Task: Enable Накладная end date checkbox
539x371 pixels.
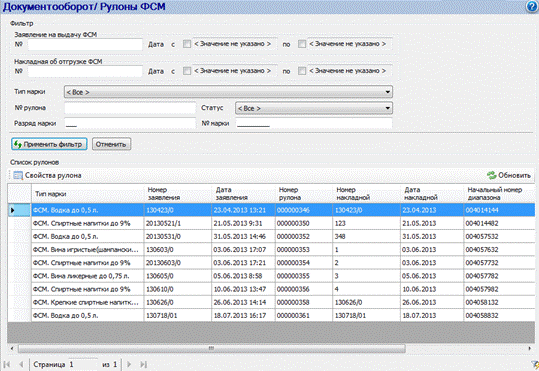Action: click(302, 71)
